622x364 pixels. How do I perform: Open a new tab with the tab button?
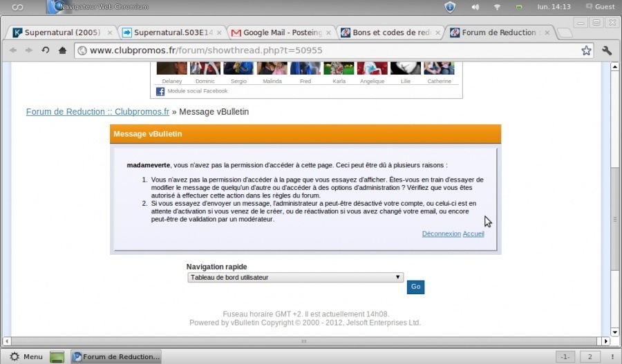pyautogui.click(x=564, y=32)
